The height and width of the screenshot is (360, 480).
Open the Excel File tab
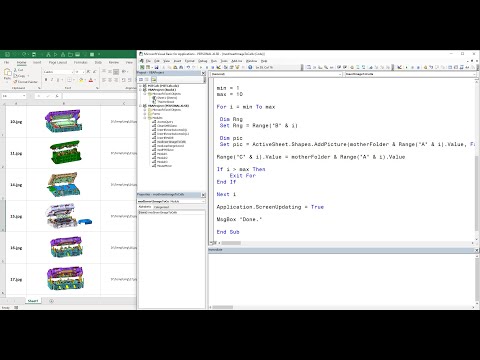pyautogui.click(x=6, y=62)
